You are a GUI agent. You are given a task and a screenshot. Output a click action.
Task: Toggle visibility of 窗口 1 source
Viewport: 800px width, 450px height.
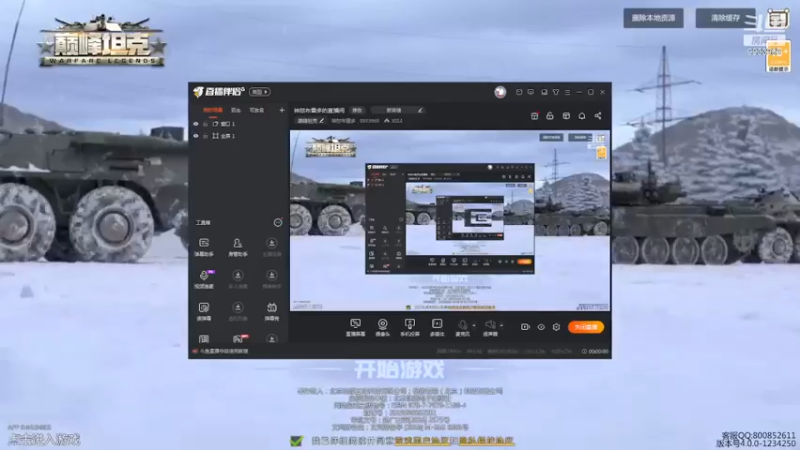[195, 124]
